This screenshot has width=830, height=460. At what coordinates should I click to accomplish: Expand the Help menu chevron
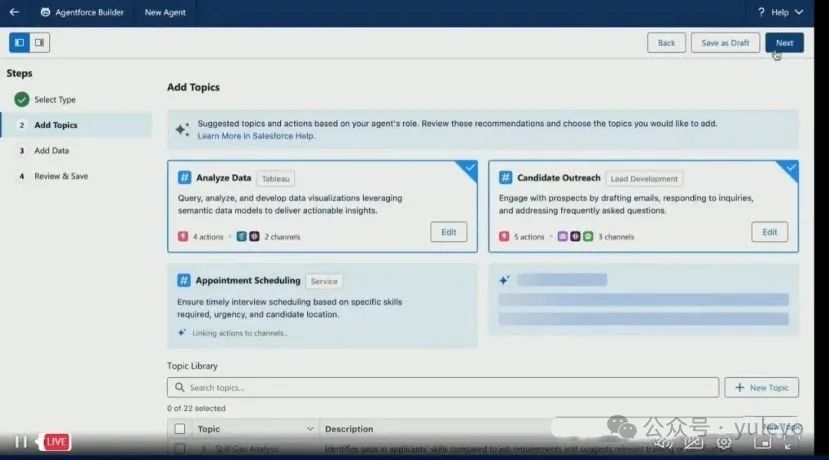click(x=799, y=12)
